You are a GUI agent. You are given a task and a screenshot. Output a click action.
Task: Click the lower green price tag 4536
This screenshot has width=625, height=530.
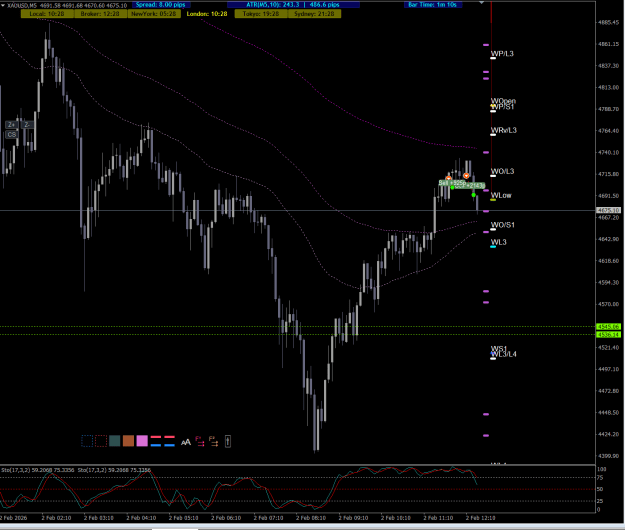point(609,334)
